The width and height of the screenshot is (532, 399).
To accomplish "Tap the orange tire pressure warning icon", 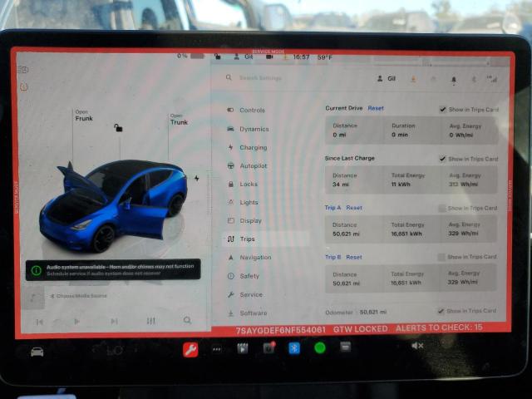I will pyautogui.click(x=24, y=86).
